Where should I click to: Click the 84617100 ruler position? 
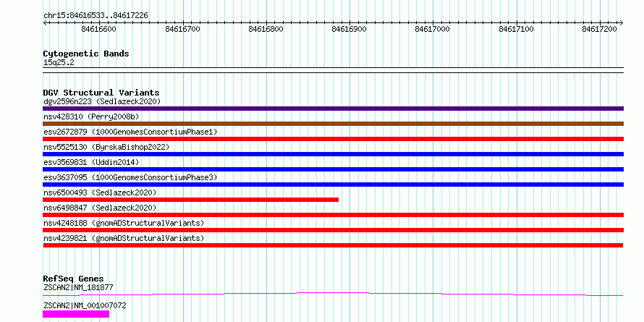516,29
